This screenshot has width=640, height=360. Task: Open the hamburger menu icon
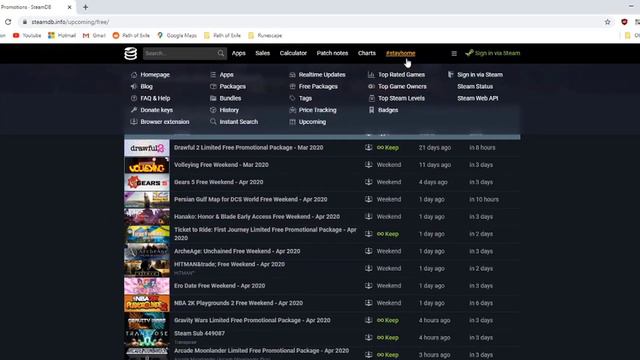454,53
